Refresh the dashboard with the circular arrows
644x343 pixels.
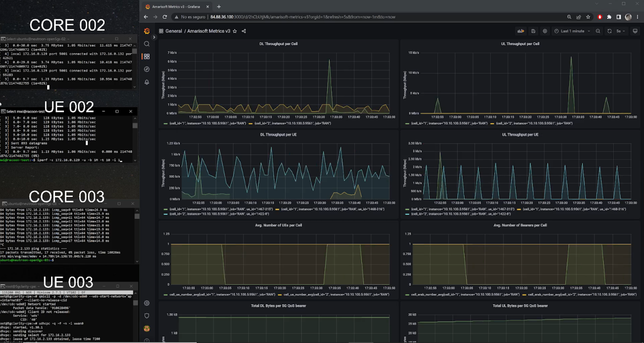point(609,31)
